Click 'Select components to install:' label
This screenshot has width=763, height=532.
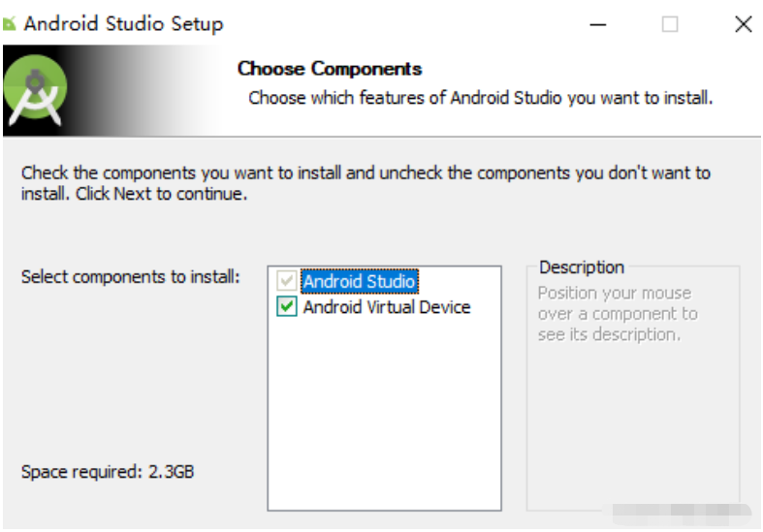(x=130, y=277)
